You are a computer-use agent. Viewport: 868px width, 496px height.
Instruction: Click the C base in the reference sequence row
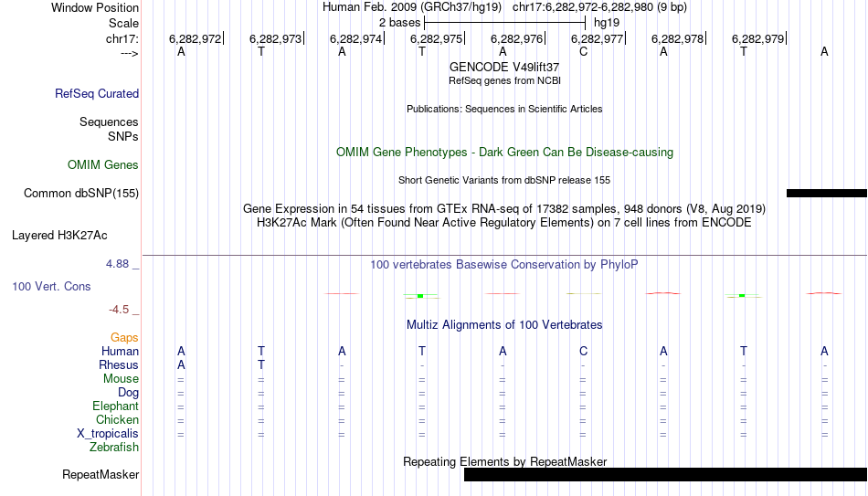pos(583,51)
